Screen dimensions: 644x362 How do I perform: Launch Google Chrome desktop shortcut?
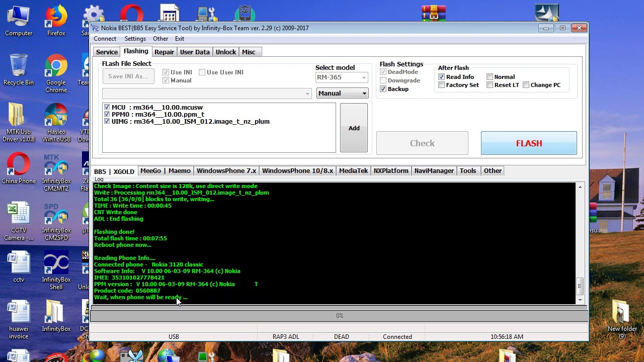point(56,73)
